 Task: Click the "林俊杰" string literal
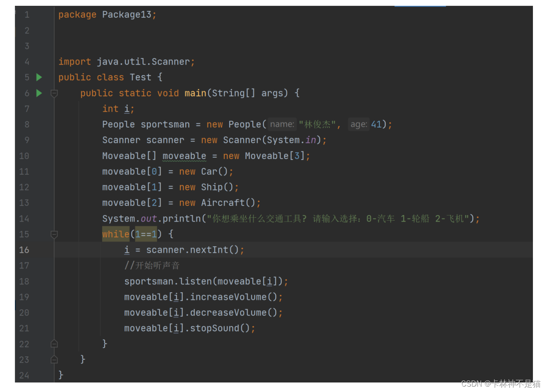317,125
